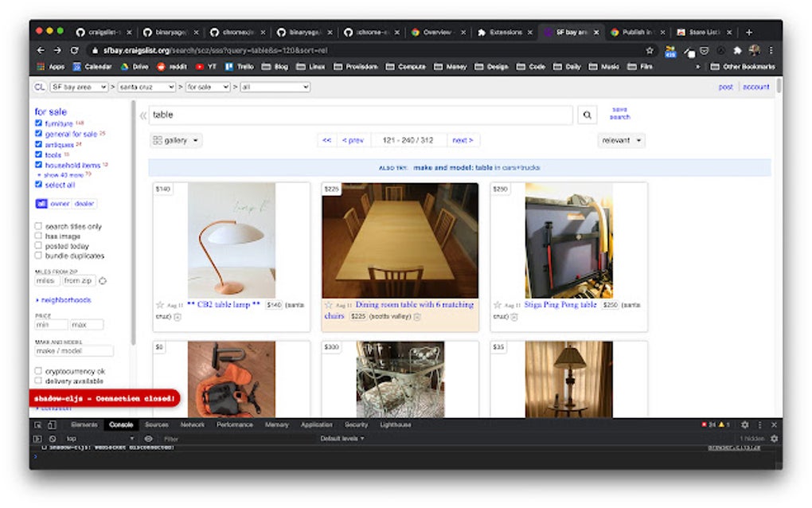Select the gallery view icon

pyautogui.click(x=158, y=140)
